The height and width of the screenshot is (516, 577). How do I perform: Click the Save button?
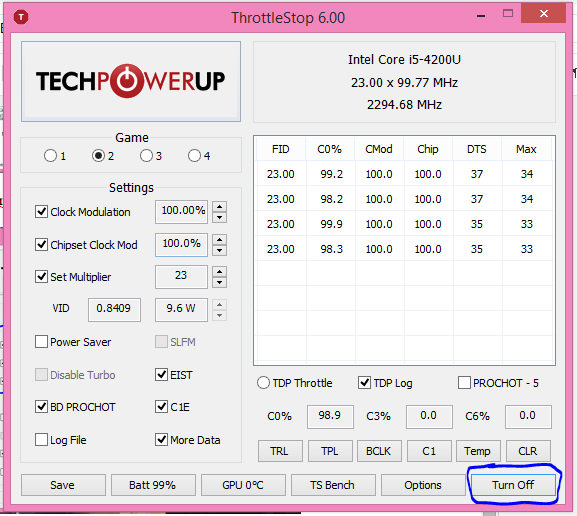[x=63, y=485]
